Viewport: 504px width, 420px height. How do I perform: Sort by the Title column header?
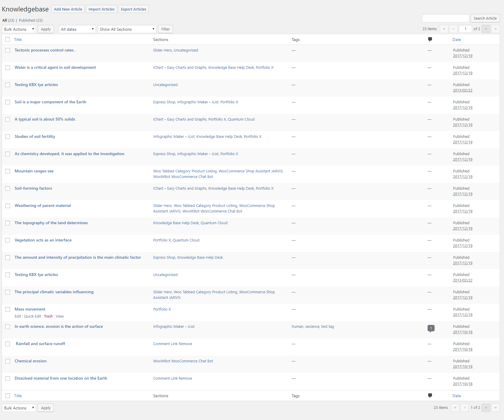[18, 40]
